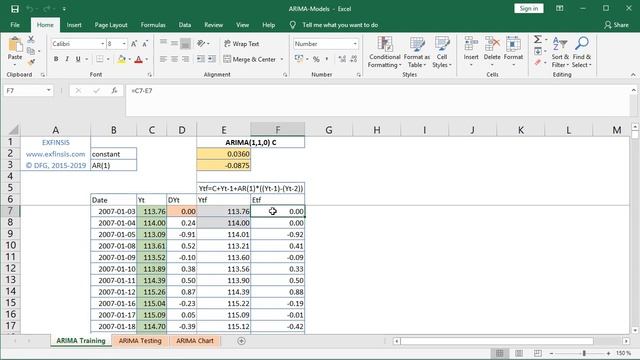Click the Increase Font Size icon
This screenshot has width=640, height=360.
click(x=134, y=44)
